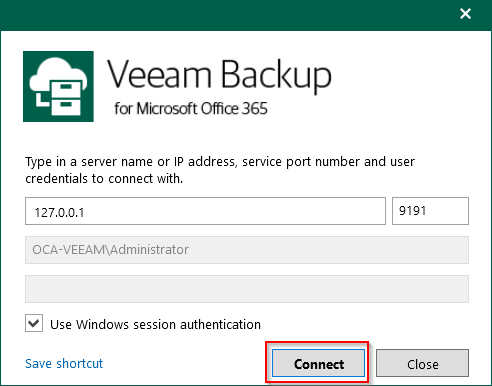
Task: Focus the server address field showing 127.0.0.1
Action: coord(205,211)
